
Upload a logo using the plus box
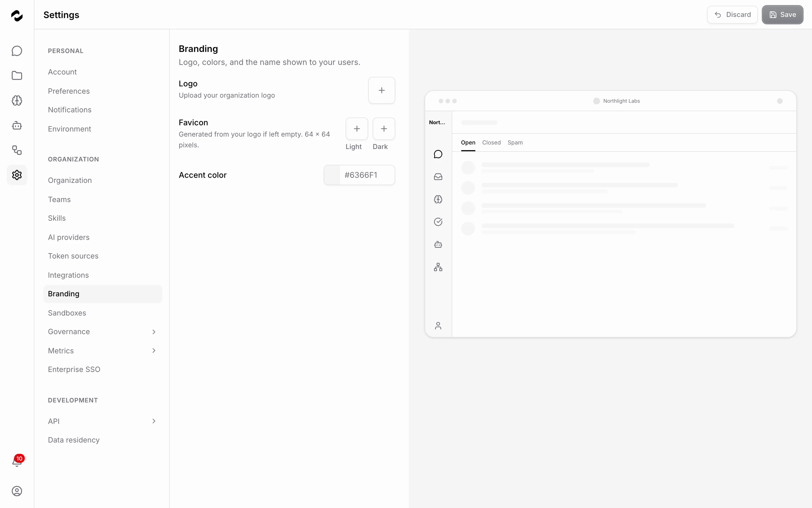tap(381, 90)
